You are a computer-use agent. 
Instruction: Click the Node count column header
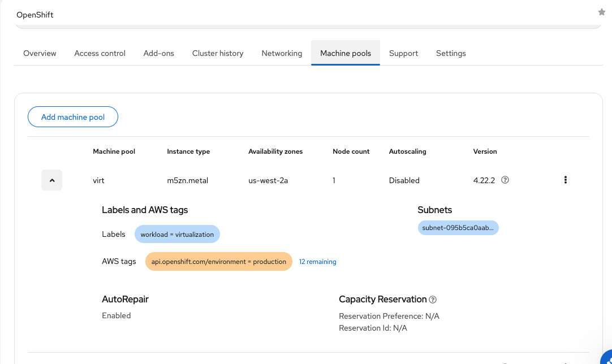pos(351,151)
